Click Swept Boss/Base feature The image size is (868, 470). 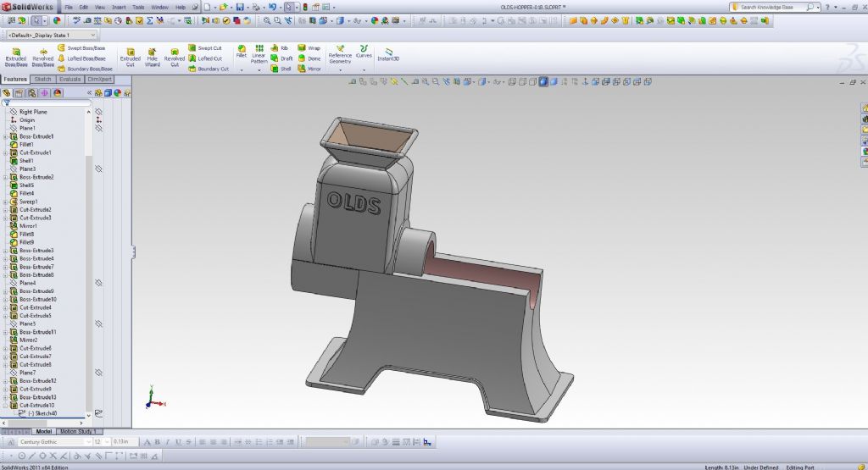81,48
